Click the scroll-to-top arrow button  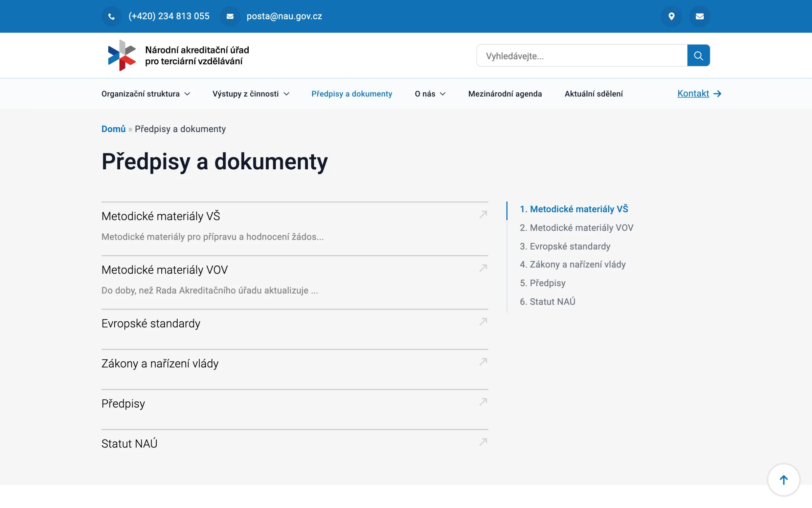click(784, 480)
